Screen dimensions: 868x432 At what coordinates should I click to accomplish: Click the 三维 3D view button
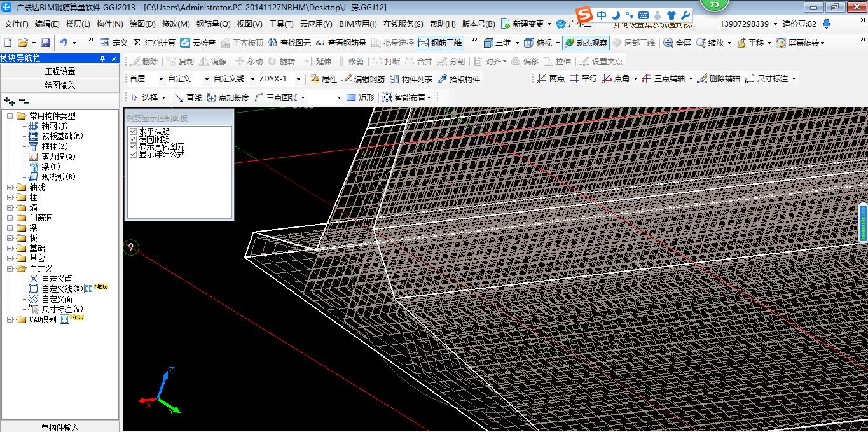[x=497, y=43]
